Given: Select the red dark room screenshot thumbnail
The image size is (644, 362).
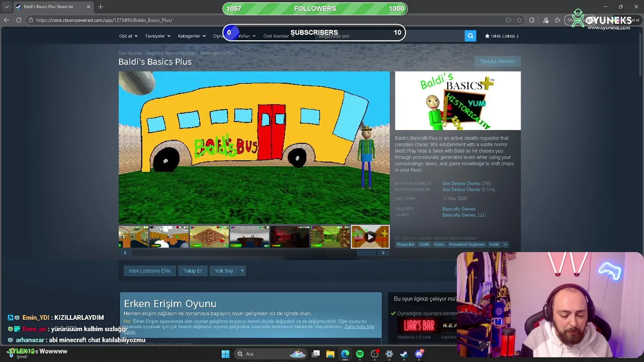Looking at the screenshot, I should pyautogui.click(x=290, y=237).
